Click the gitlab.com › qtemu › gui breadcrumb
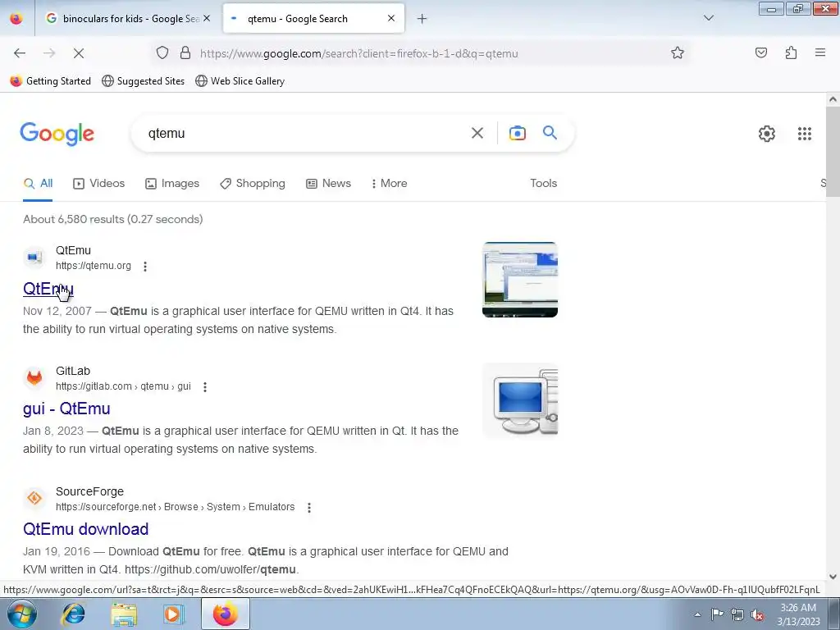Viewport: 840px width, 630px height. click(x=123, y=386)
